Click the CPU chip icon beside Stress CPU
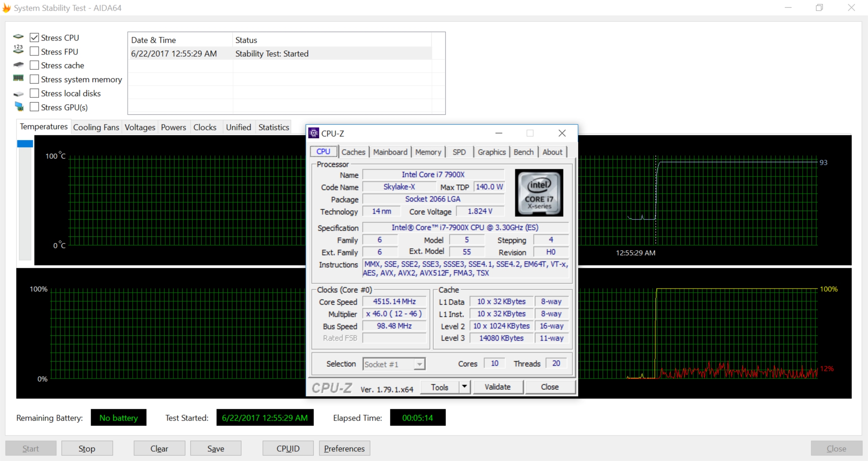This screenshot has height=461, width=868. tap(18, 37)
